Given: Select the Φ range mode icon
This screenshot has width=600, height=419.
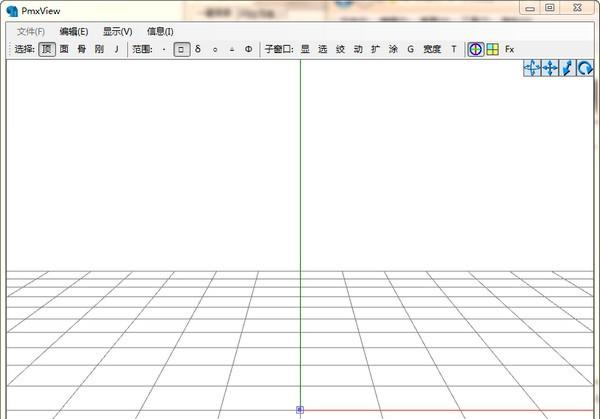Looking at the screenshot, I should pyautogui.click(x=248, y=49).
